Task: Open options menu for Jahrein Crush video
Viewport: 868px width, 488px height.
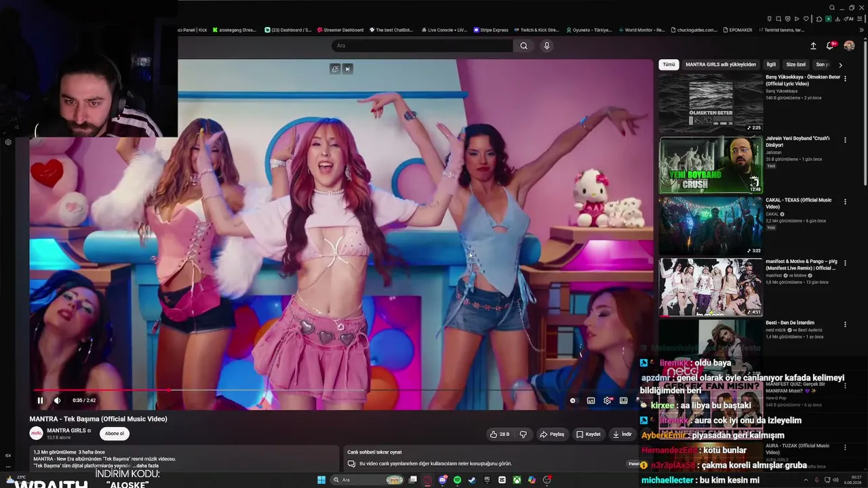Action: [x=845, y=140]
